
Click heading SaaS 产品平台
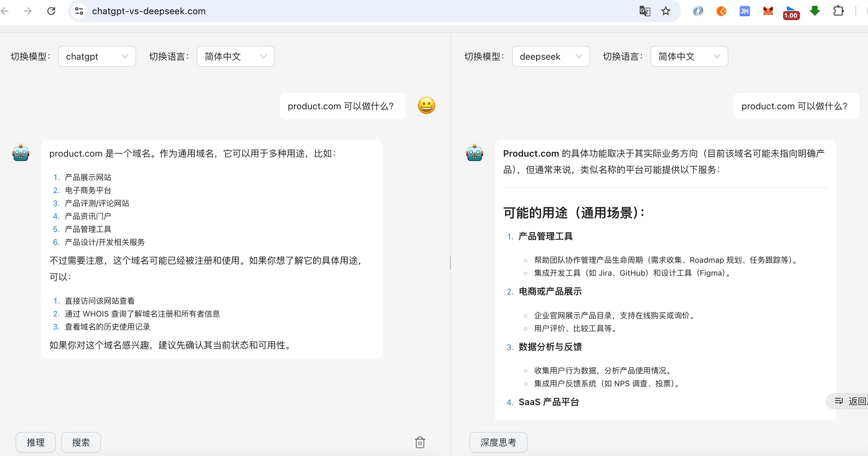[548, 402]
